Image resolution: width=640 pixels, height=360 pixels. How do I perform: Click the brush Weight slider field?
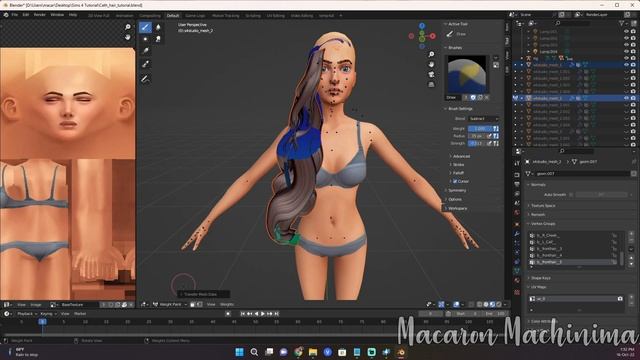[x=480, y=129]
